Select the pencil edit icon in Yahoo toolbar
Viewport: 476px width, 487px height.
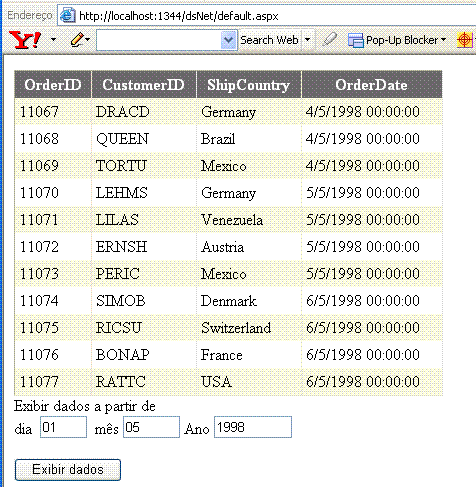[x=77, y=40]
